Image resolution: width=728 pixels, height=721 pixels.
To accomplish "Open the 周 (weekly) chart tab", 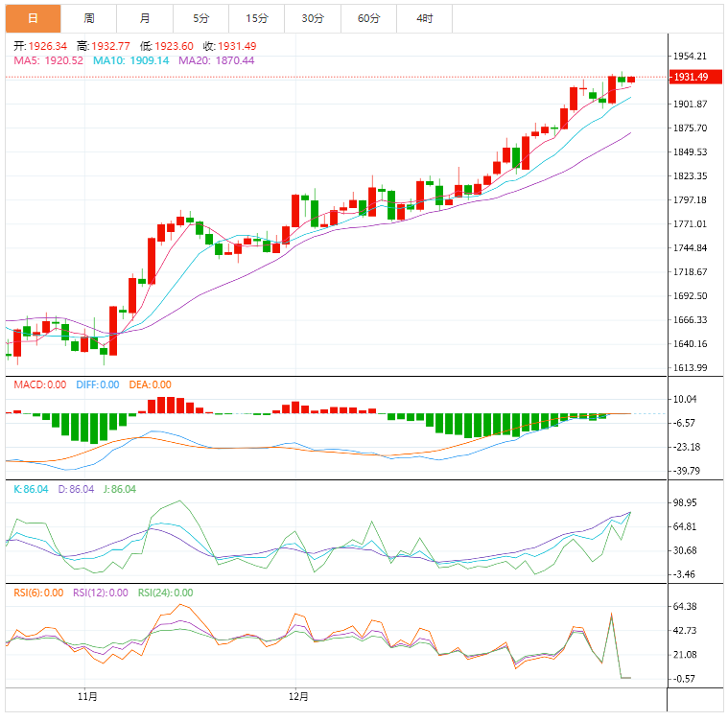I will tap(89, 18).
